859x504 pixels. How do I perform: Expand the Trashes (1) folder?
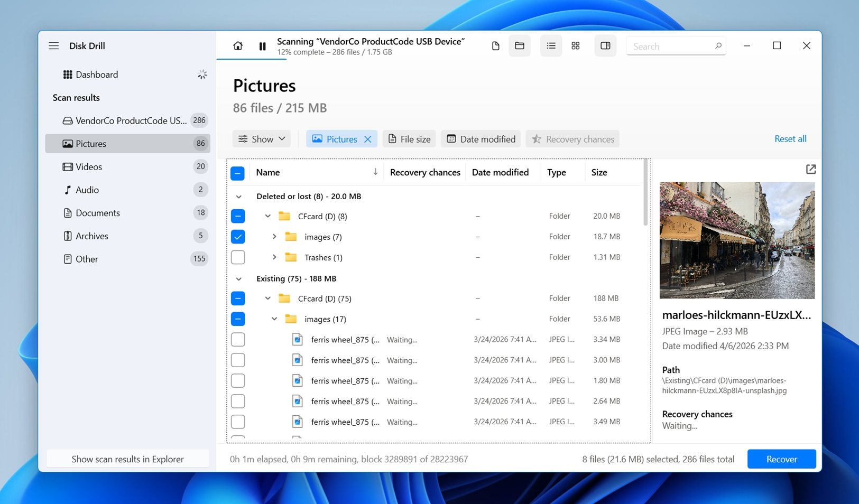[274, 257]
